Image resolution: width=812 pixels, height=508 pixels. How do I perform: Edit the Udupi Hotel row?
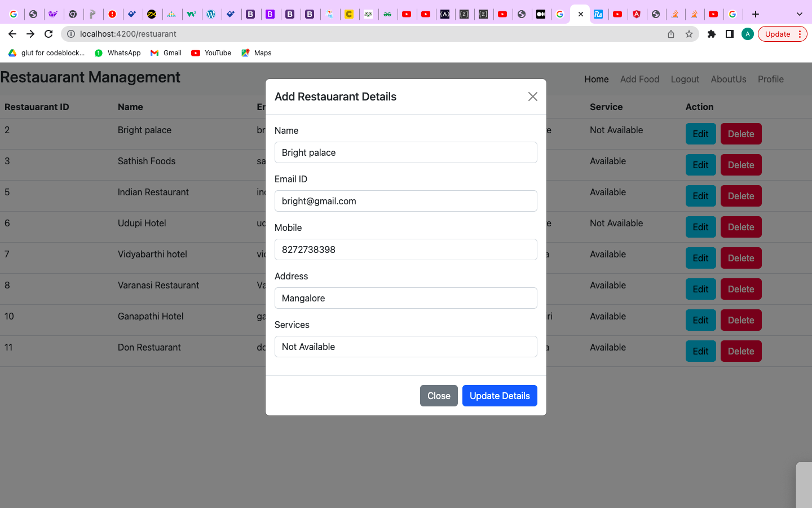(x=701, y=227)
